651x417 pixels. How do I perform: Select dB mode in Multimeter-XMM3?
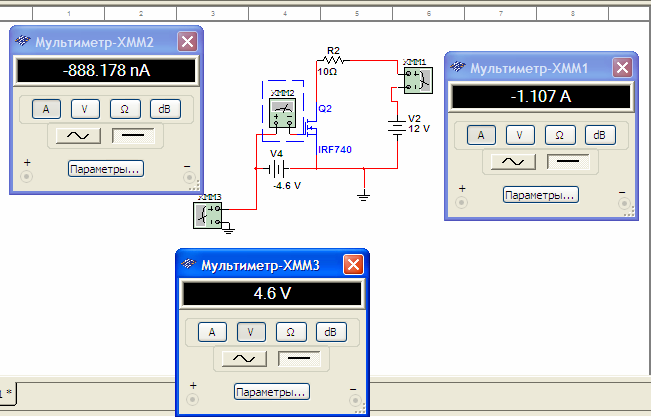click(331, 332)
